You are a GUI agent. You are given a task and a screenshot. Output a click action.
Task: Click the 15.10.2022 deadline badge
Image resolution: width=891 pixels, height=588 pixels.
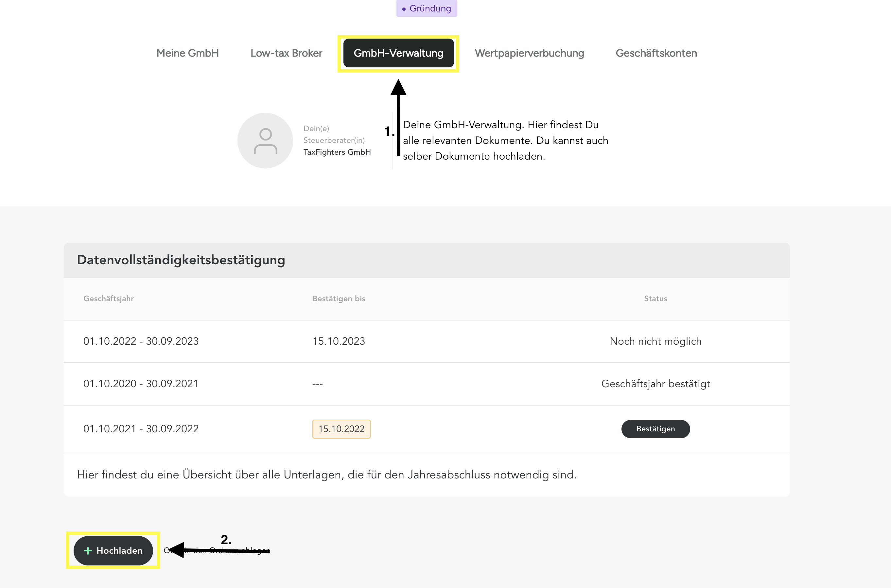(x=341, y=429)
